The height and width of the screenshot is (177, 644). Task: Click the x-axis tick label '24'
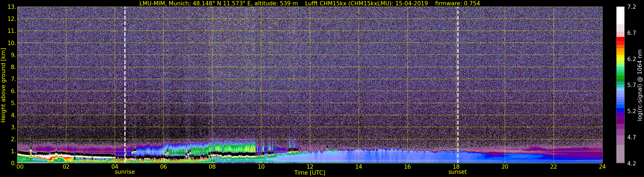coord(602,167)
